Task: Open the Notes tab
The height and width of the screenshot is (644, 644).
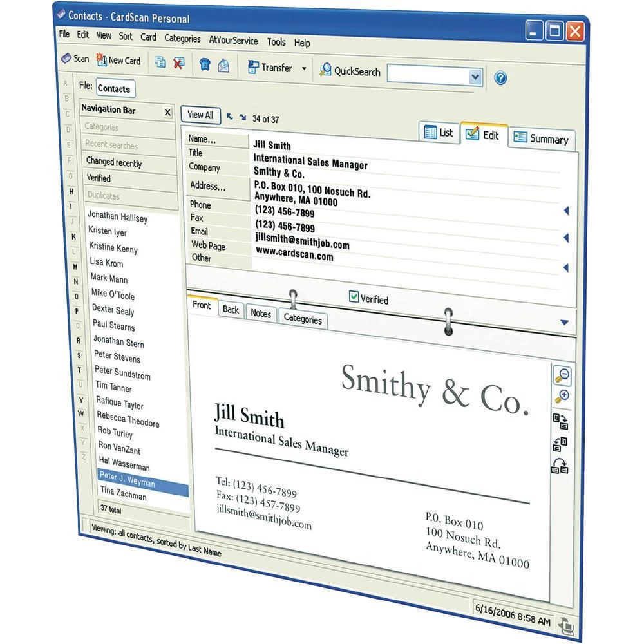Action: tap(261, 314)
